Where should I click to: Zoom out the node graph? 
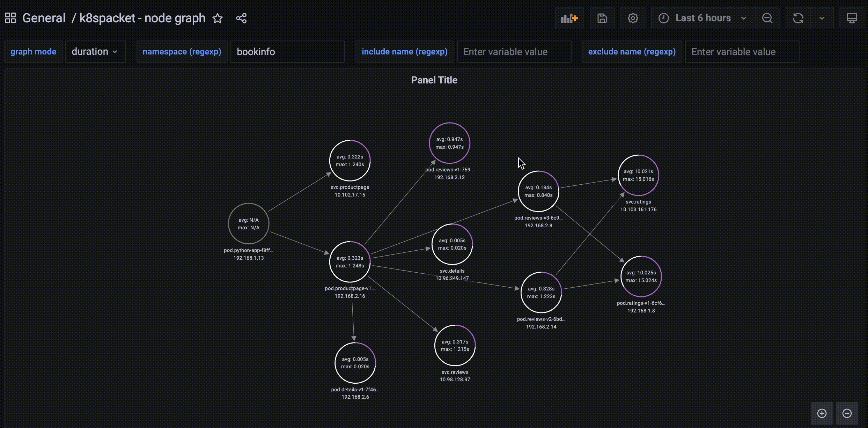(847, 413)
